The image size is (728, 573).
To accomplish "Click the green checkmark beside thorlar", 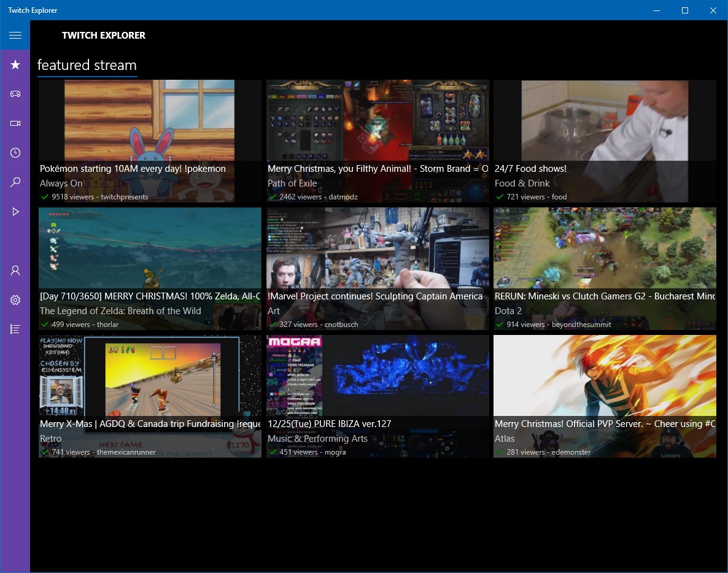I will click(45, 325).
